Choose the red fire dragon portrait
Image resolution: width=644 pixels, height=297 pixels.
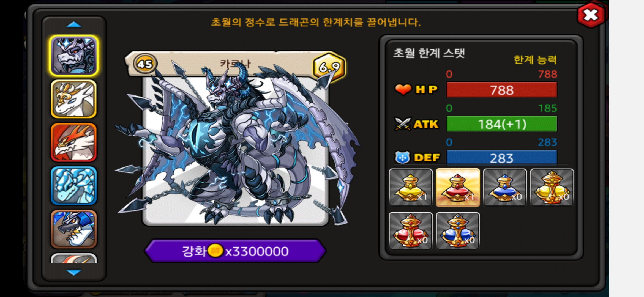[x=73, y=142]
